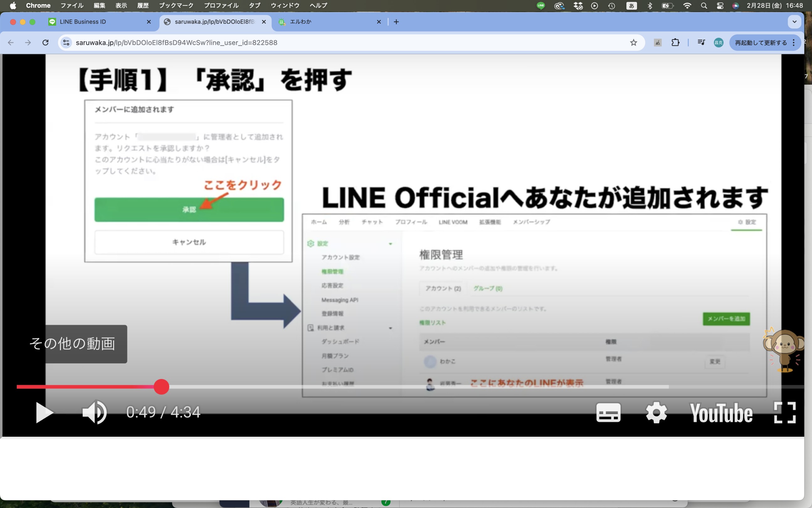Click LINE icon in menu bar

tap(541, 6)
